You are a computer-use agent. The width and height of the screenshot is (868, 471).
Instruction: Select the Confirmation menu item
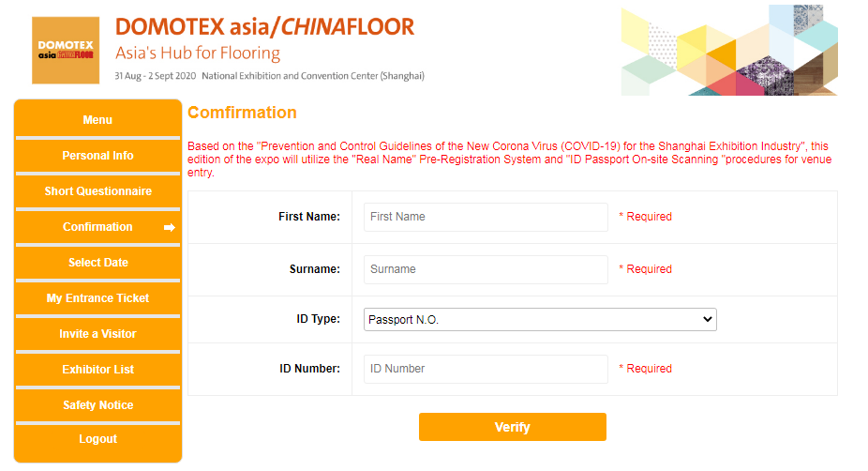[x=97, y=227]
